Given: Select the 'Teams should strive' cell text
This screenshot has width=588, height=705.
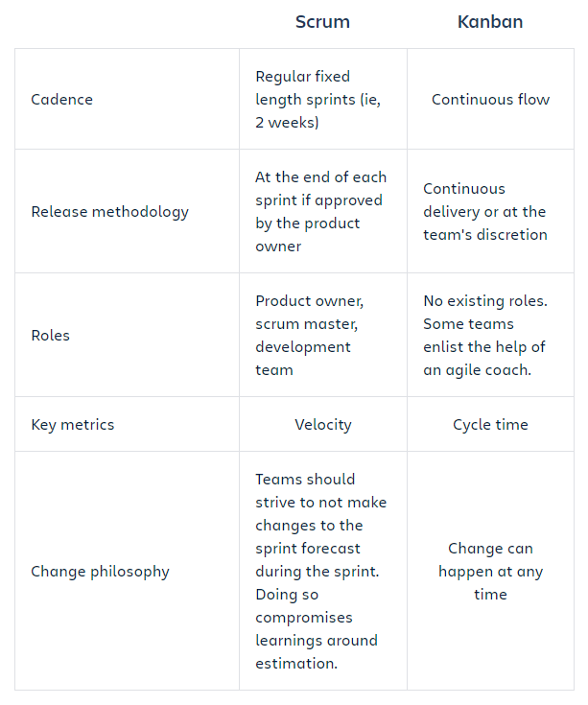Looking at the screenshot, I should pos(320,572).
